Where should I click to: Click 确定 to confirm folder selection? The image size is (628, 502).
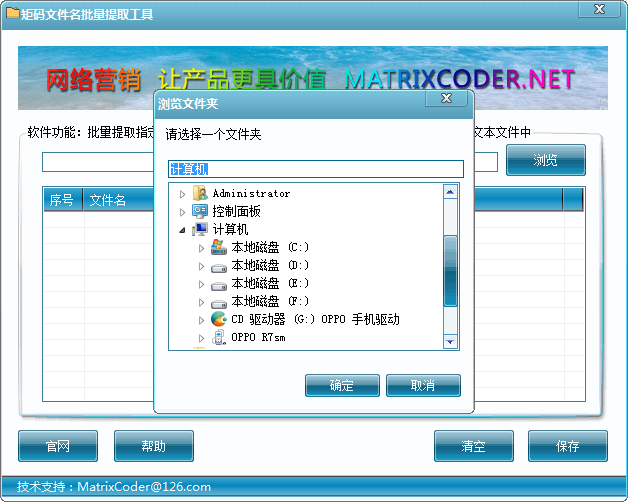point(342,385)
